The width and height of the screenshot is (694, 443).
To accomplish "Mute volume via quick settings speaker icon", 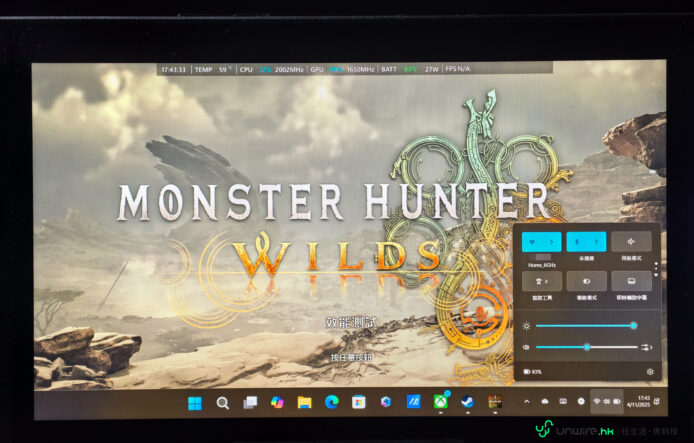I will [x=526, y=347].
